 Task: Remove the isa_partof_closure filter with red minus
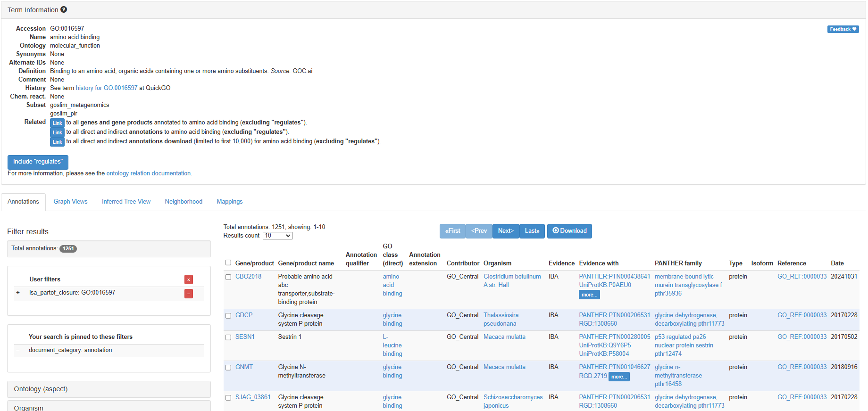(189, 294)
